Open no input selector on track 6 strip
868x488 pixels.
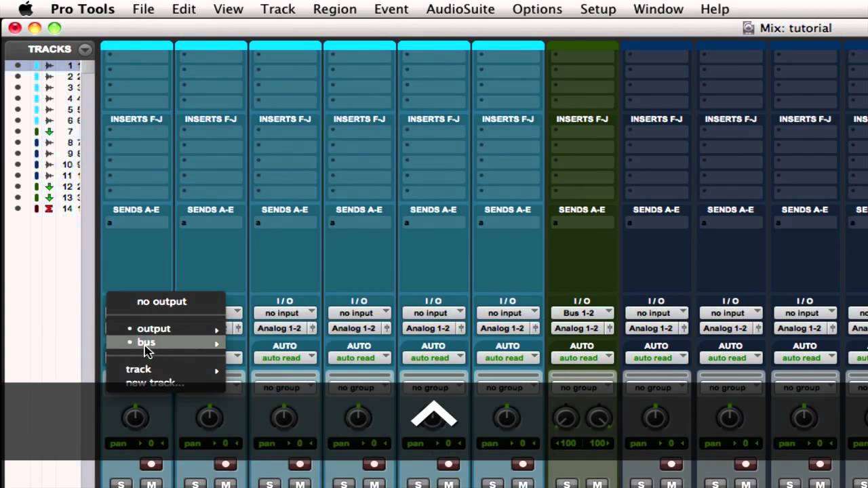pyautogui.click(x=508, y=313)
